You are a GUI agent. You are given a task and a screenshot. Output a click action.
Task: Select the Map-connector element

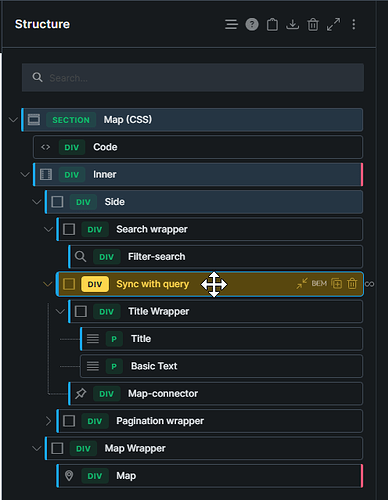click(x=216, y=394)
